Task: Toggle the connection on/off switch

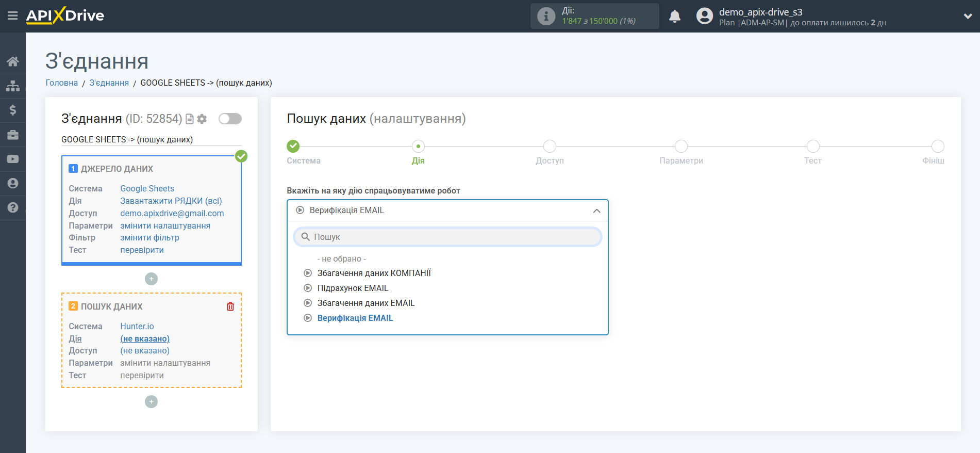Action: (230, 119)
